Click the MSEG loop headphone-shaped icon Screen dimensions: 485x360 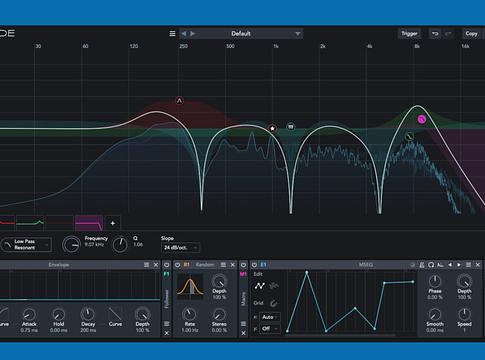point(431,265)
